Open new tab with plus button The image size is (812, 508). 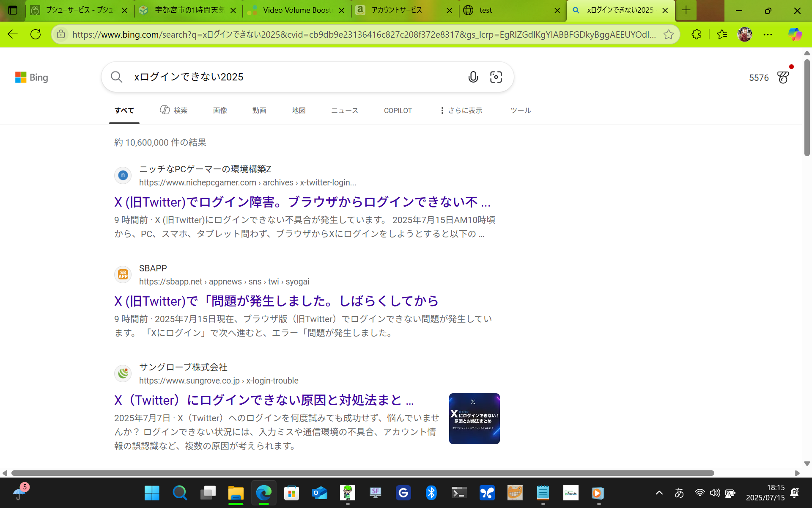tap(686, 10)
